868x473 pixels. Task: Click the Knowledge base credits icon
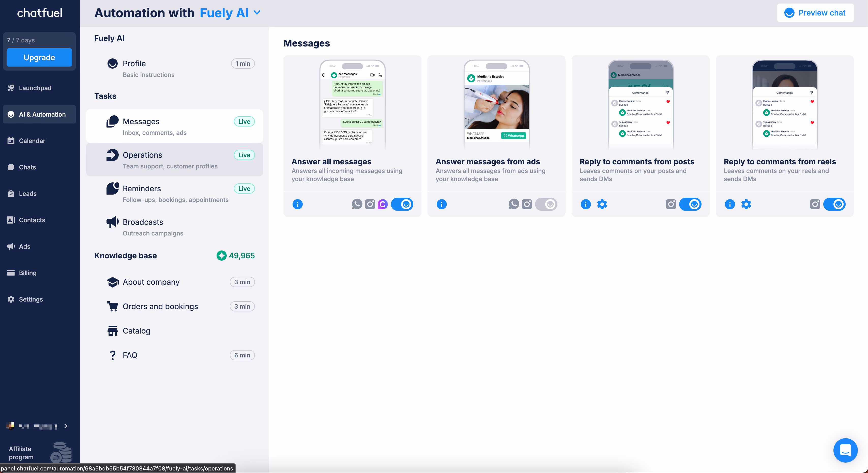click(x=221, y=256)
